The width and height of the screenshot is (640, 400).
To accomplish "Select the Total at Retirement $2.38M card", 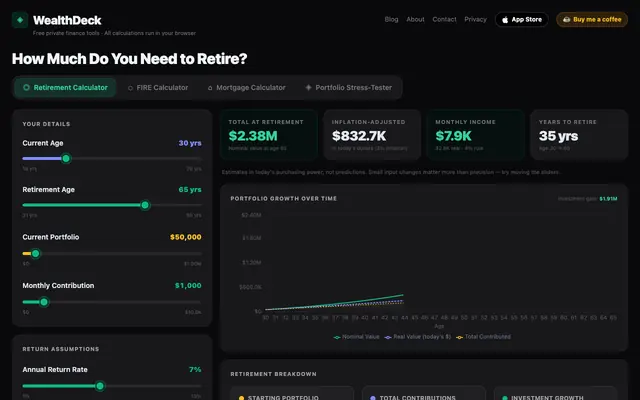I will pyautogui.click(x=269, y=135).
